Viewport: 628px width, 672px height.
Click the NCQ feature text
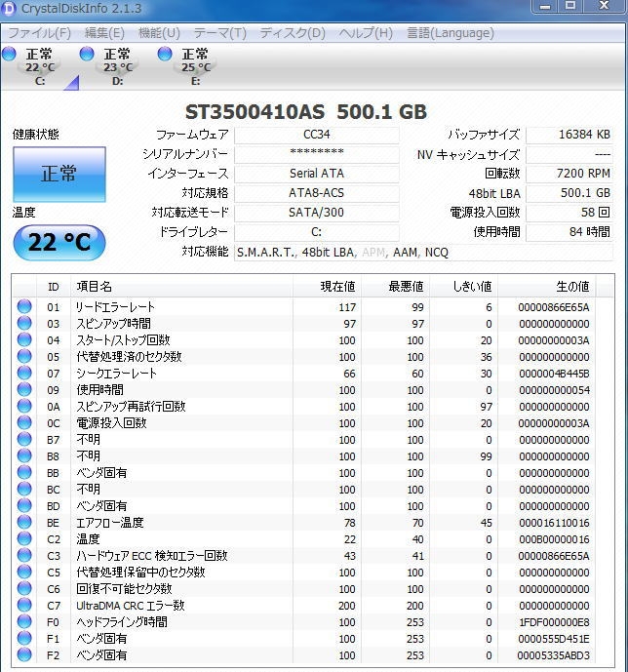437,253
